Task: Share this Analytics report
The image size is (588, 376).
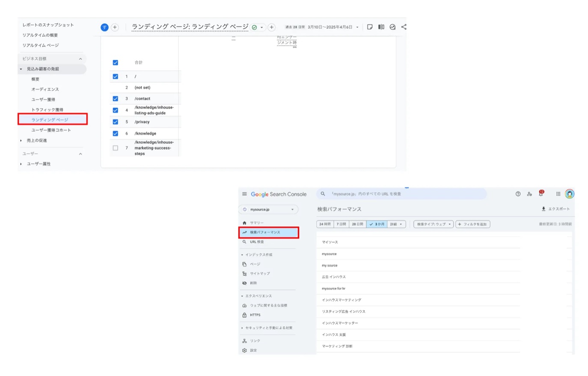Action: [404, 27]
